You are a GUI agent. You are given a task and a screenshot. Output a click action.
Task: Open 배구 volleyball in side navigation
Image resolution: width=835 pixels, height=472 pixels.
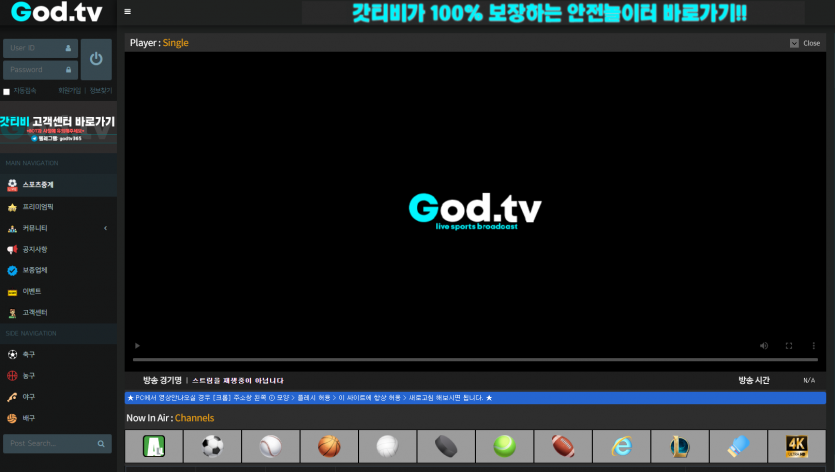point(58,418)
